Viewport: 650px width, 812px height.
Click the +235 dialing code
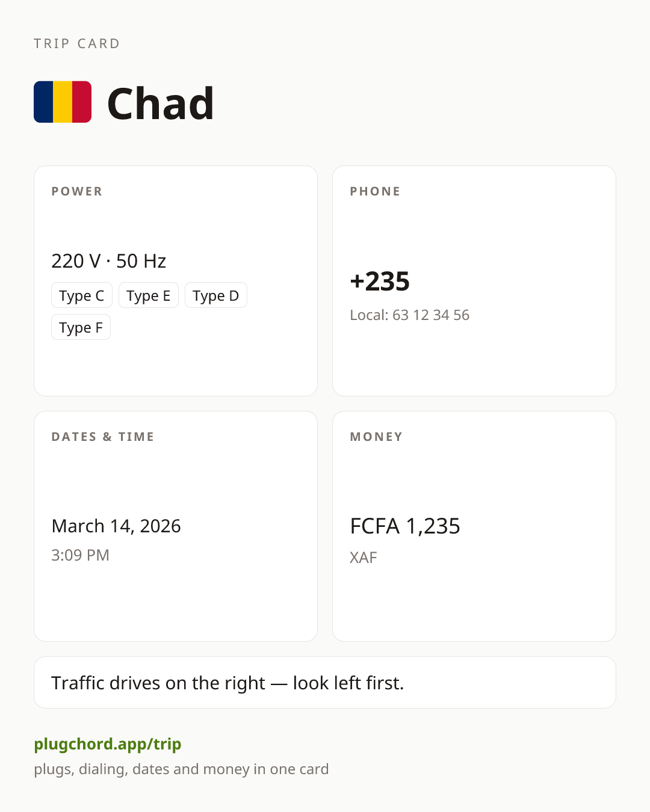click(x=380, y=281)
